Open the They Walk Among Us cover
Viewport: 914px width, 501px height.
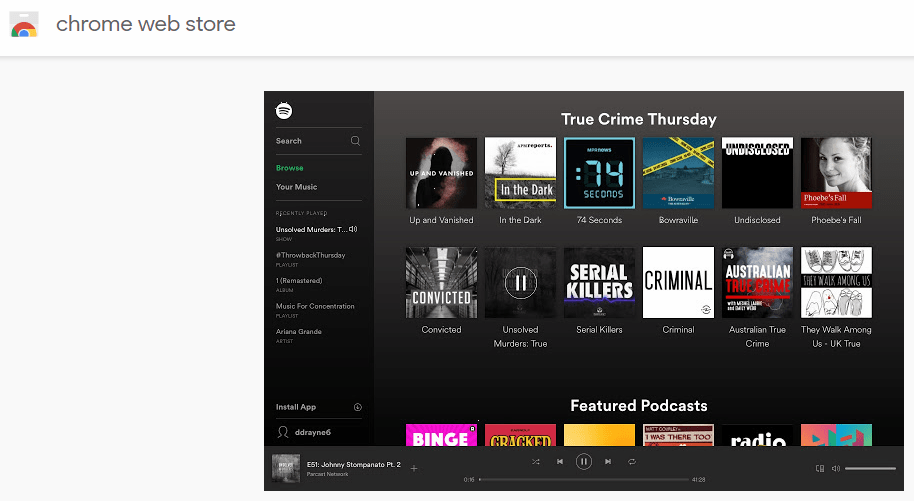coord(836,282)
